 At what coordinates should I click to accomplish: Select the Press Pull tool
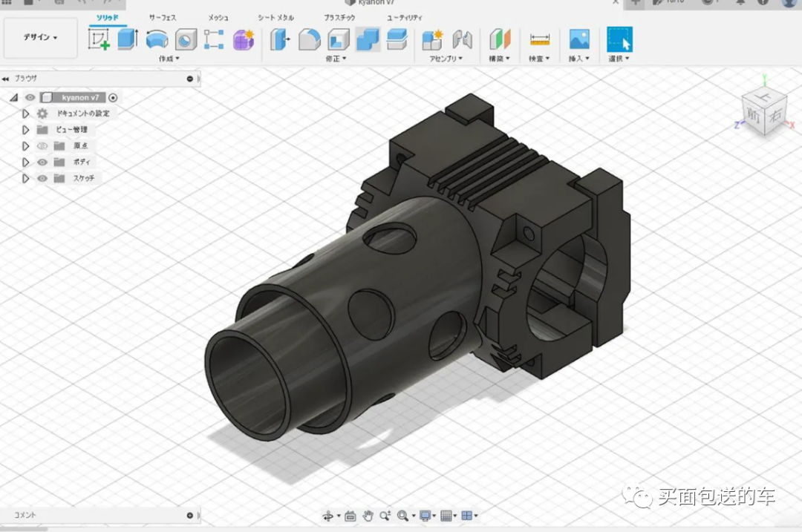click(280, 39)
